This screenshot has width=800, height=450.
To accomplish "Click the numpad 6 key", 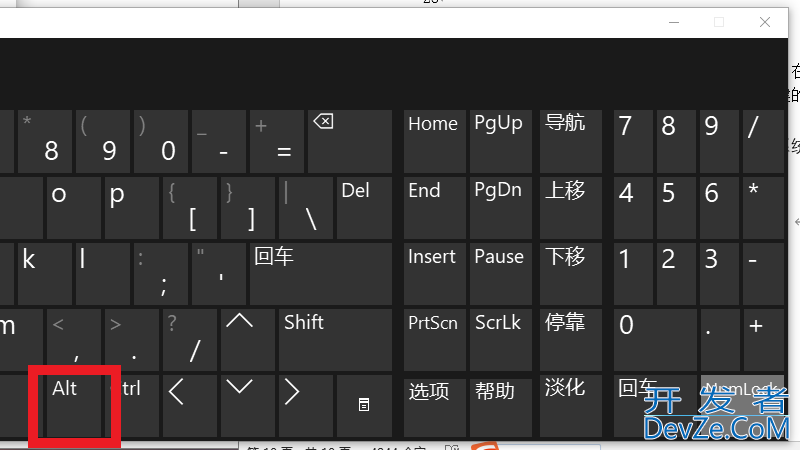I will (x=719, y=208).
